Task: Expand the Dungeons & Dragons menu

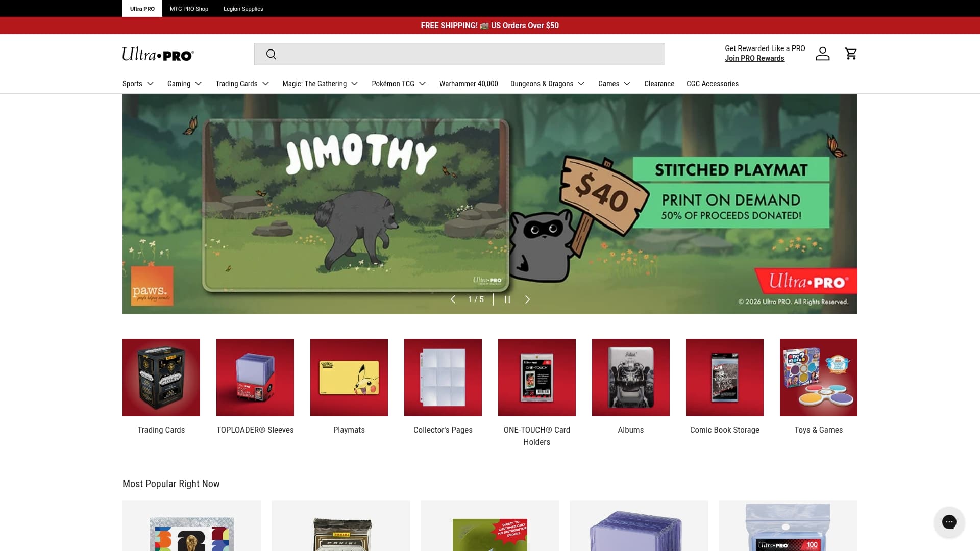Action: [548, 84]
